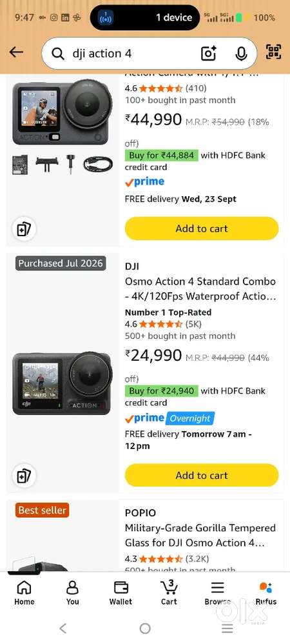The height and width of the screenshot is (644, 290).
Task: Open the Browse menu tab
Action: coord(217,592)
